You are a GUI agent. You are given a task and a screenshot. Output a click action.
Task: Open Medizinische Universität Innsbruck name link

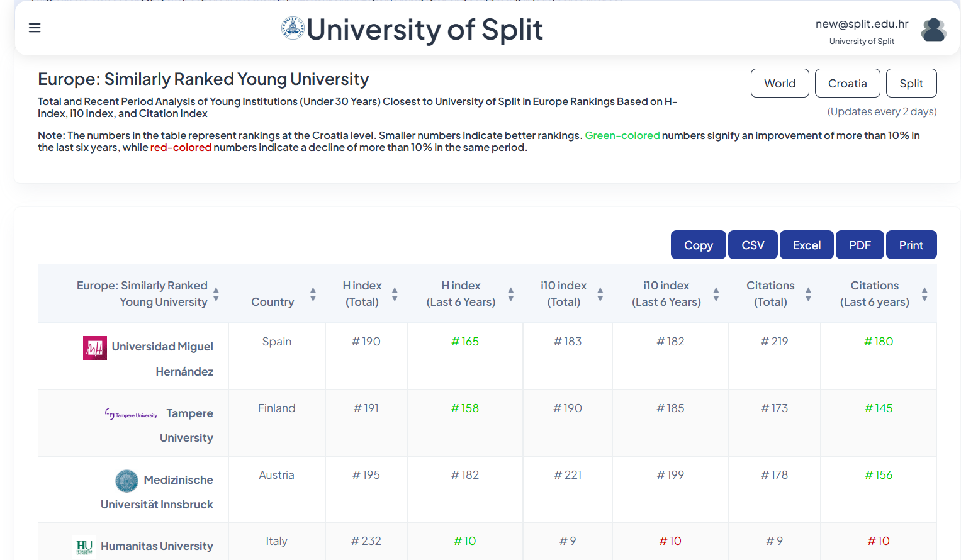[x=157, y=492]
